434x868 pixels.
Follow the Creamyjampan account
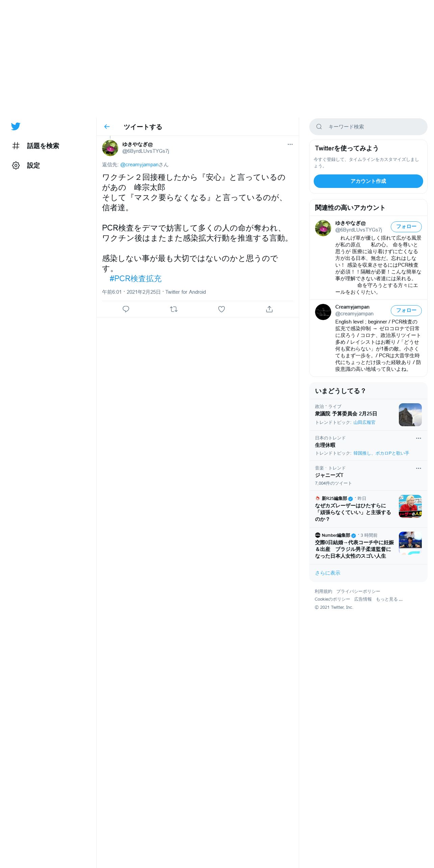[406, 310]
